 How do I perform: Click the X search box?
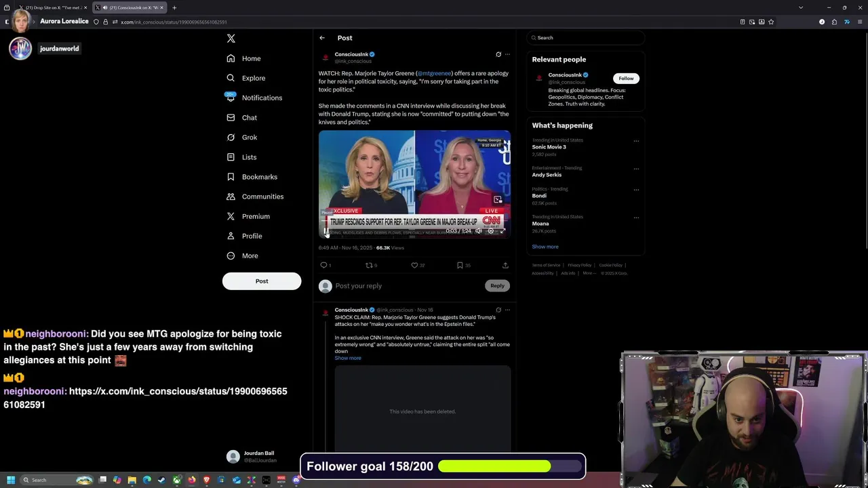[x=585, y=38]
